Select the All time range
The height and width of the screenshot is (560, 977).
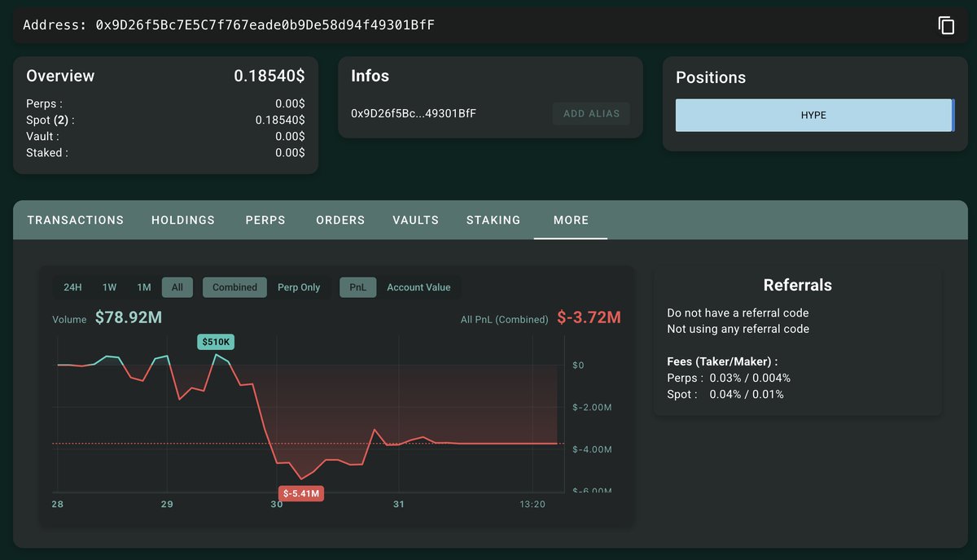pos(177,287)
